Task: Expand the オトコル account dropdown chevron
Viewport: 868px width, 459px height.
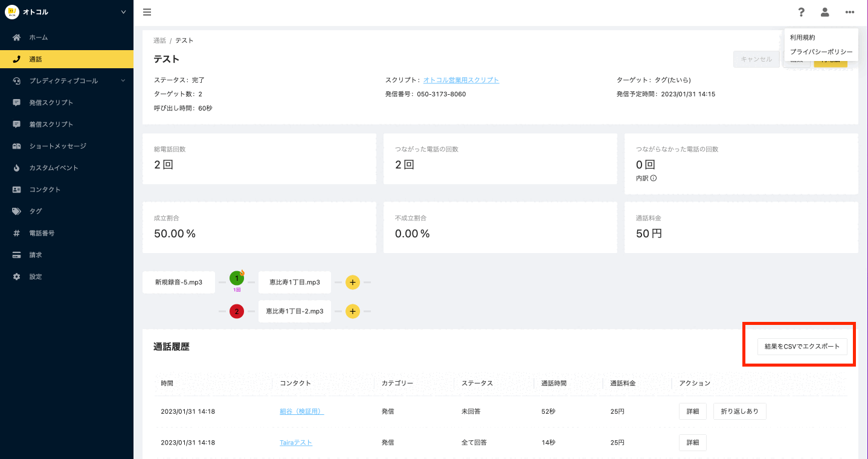Action: coord(124,12)
